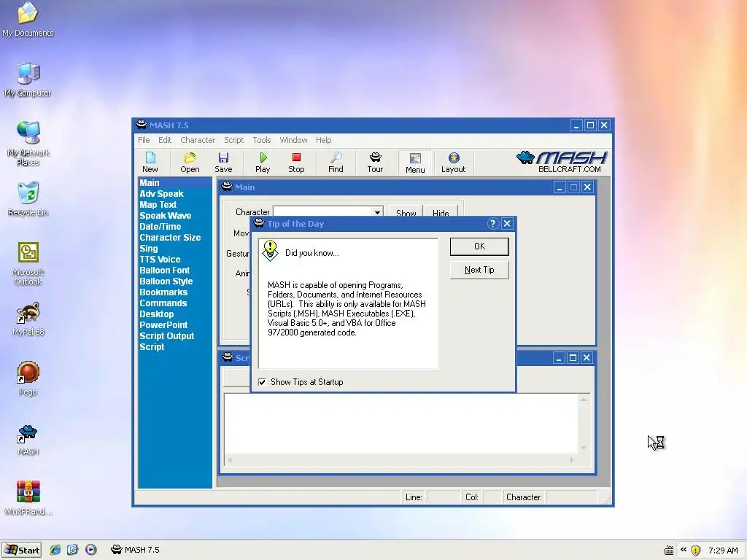Screen dimensions: 747x560
Task: Open Balloon Style panel entry
Action: point(166,281)
